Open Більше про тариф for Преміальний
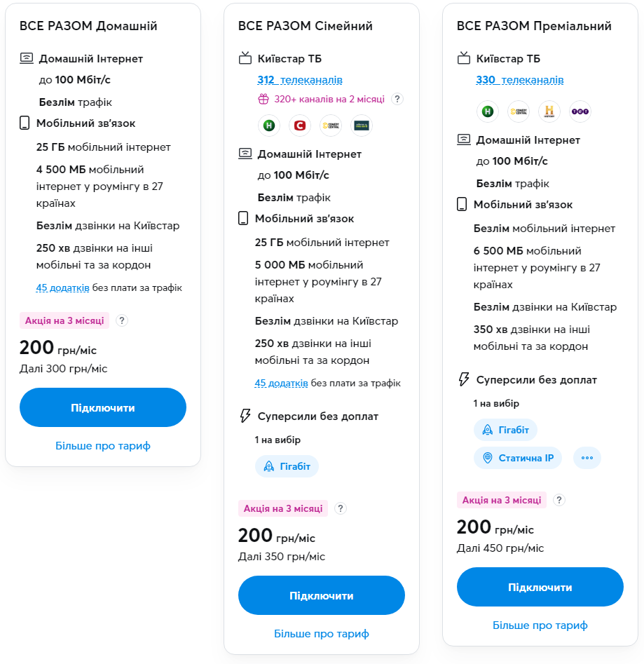 tap(540, 625)
